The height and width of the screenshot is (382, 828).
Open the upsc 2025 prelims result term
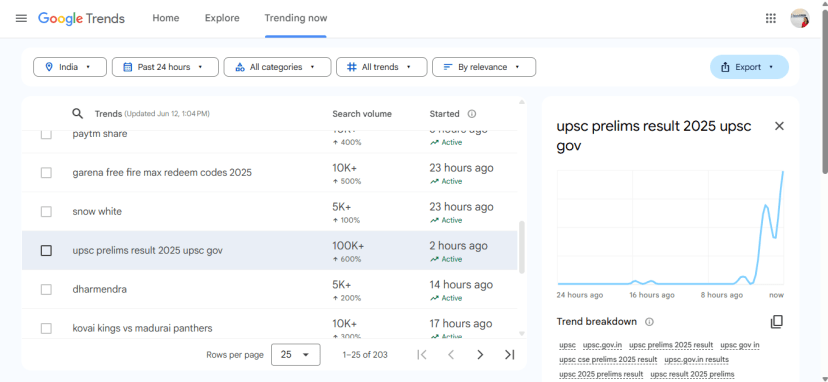click(x=601, y=374)
